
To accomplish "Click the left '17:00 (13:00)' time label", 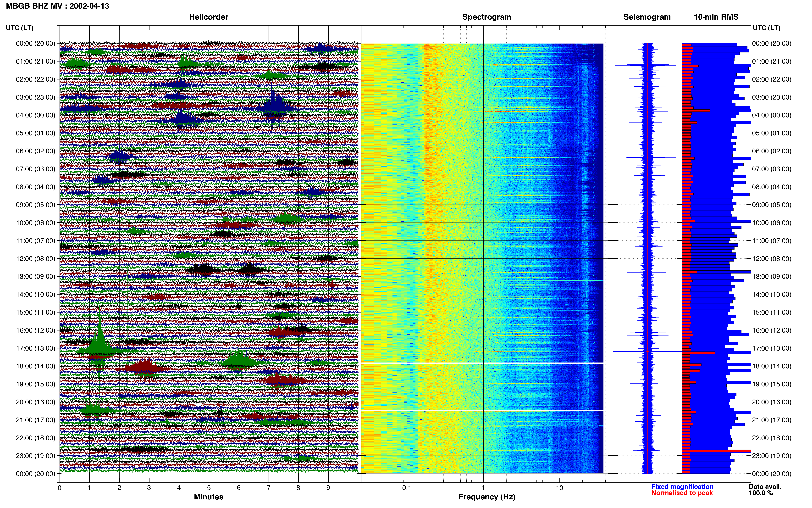I will pyautogui.click(x=36, y=348).
